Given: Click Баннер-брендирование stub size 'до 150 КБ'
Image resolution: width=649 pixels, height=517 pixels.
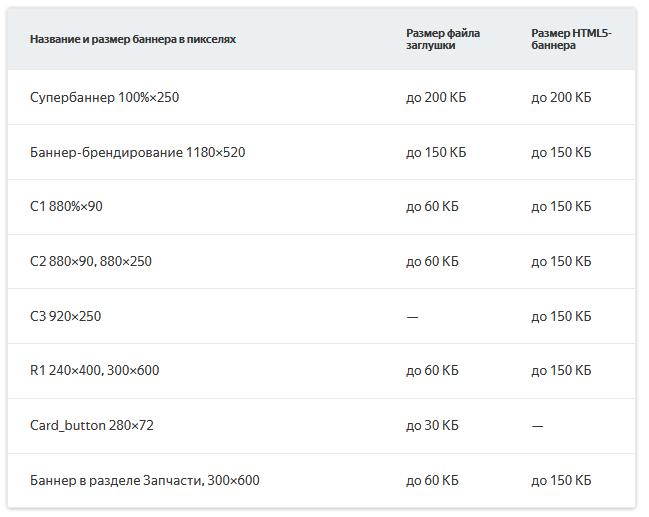Looking at the screenshot, I should [436, 152].
